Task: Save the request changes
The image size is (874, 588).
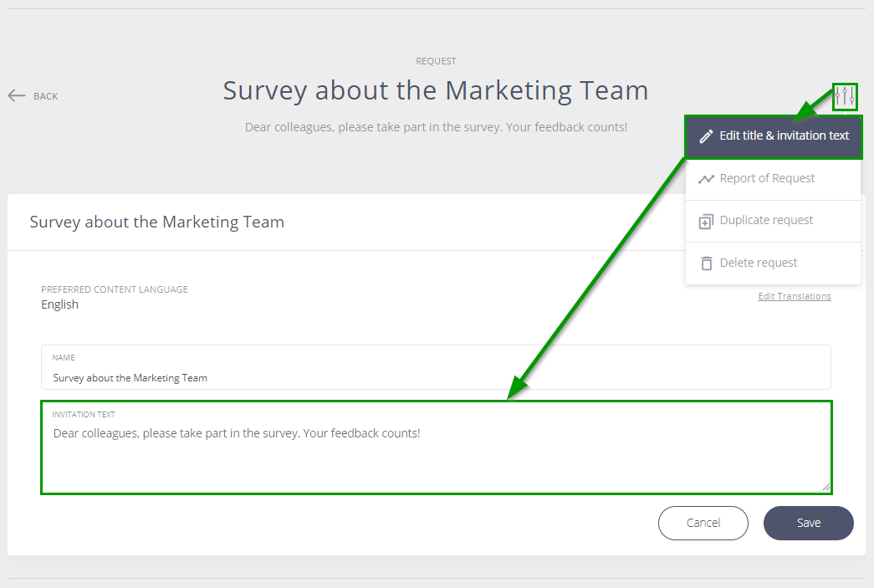Action: [x=808, y=523]
